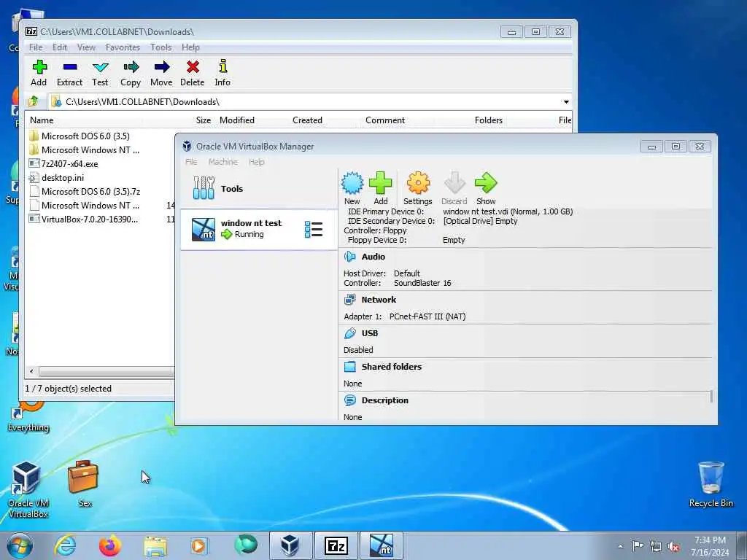Screen dimensions: 747x560
Task: Go up one folder level in 7-Zip
Action: click(x=34, y=101)
